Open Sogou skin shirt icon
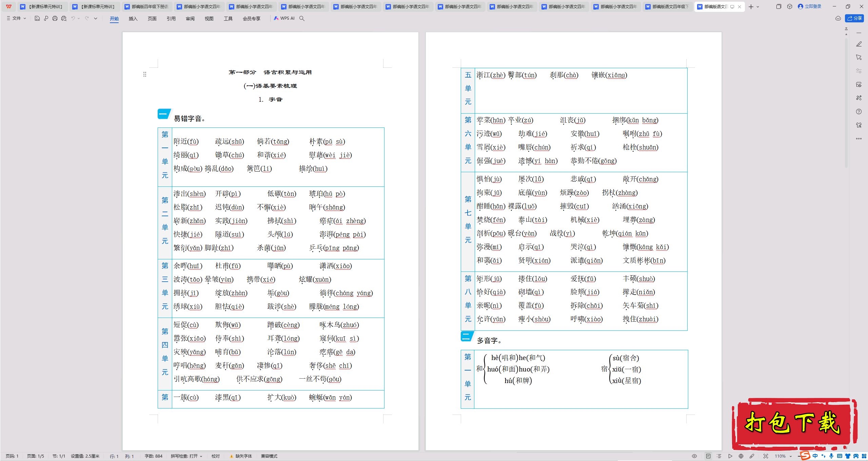Screen dimensions: 868x461 click(x=848, y=456)
